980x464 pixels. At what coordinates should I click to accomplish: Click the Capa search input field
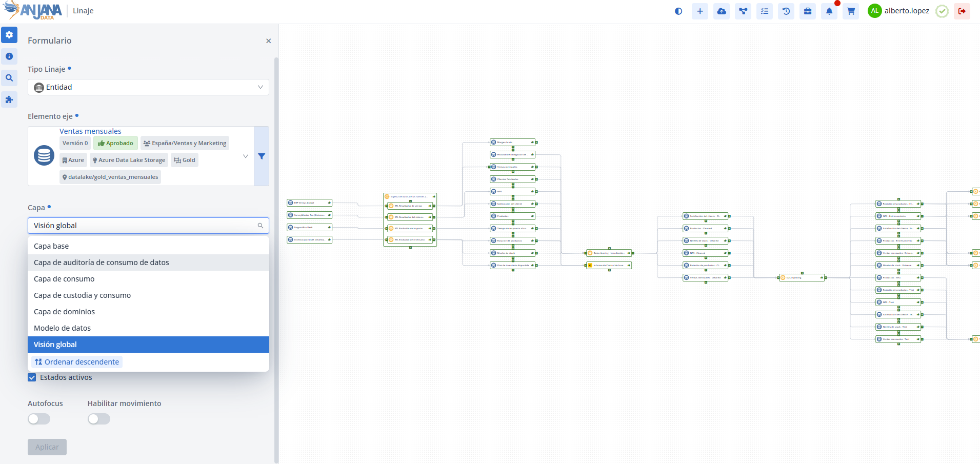coord(144,226)
